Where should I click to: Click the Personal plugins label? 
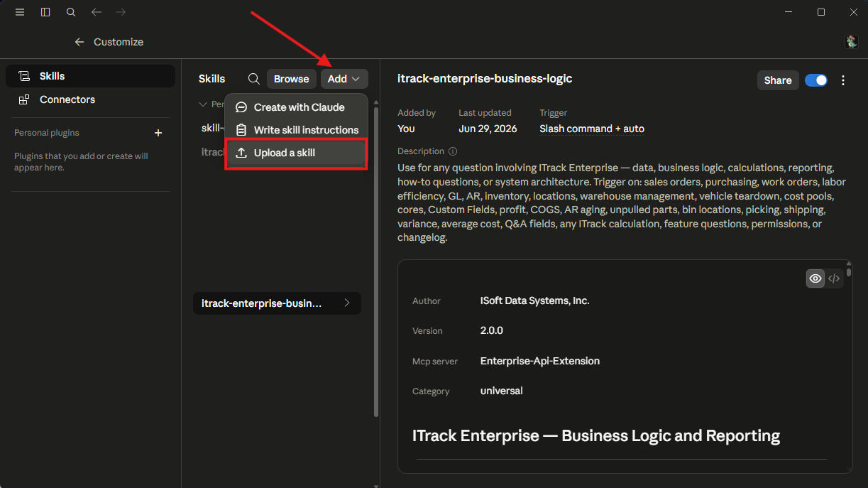(47, 133)
